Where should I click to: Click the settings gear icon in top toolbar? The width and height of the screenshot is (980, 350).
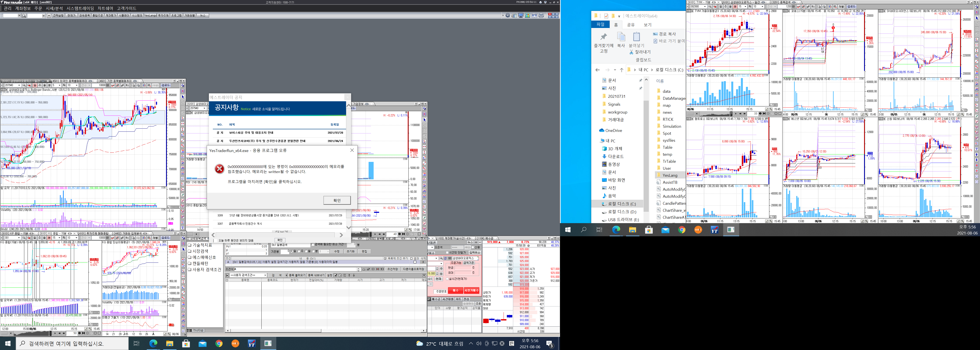coord(507,16)
